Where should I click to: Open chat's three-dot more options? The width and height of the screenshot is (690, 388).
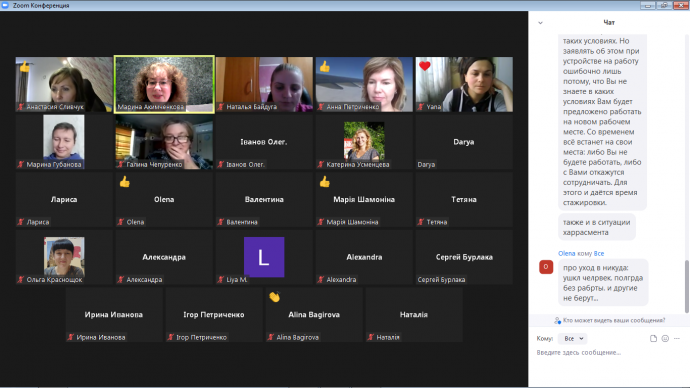click(677, 338)
